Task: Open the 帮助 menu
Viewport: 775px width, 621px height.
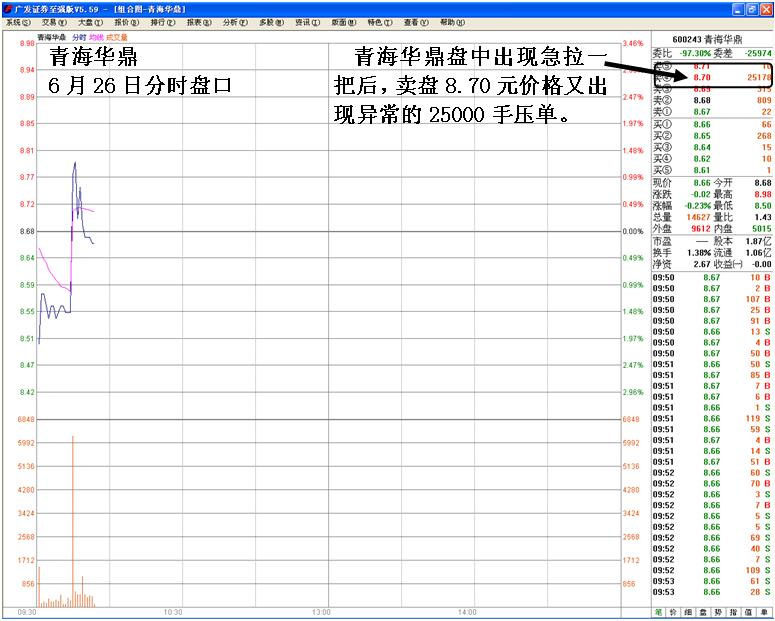Action: click(452, 23)
